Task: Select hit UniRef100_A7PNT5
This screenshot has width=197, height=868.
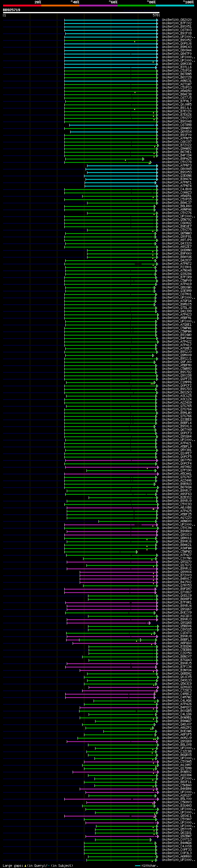Action: pyautogui.click(x=176, y=139)
